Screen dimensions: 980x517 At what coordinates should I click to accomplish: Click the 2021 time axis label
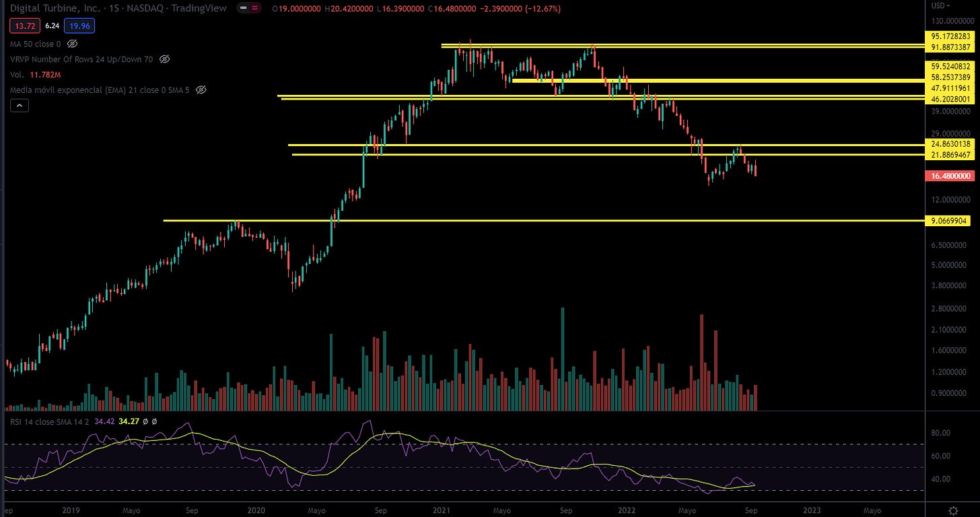point(441,510)
